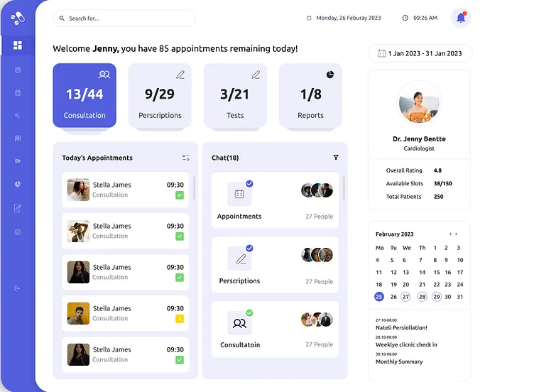This screenshot has width=534, height=392.
Task: Select the Tests 3/21 card
Action: pos(235,95)
